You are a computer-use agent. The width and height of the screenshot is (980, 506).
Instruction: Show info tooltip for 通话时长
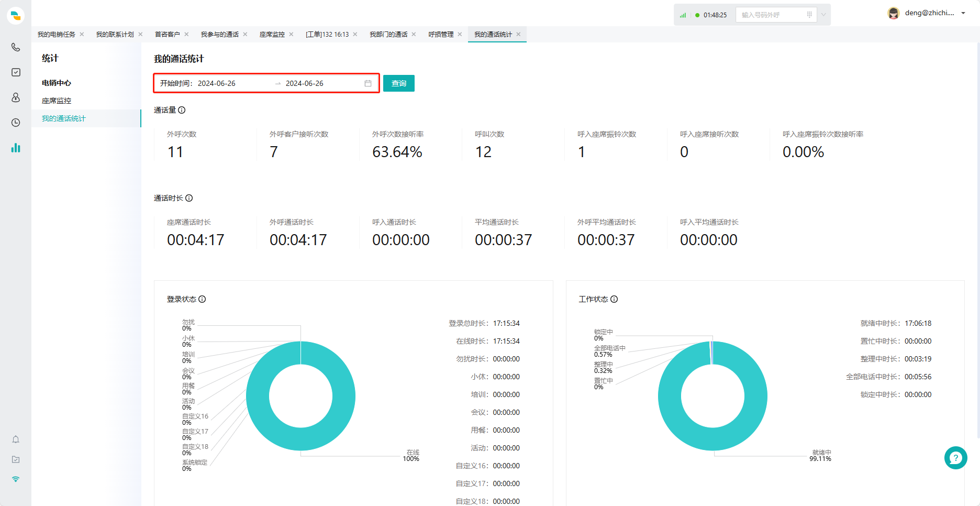coord(189,198)
